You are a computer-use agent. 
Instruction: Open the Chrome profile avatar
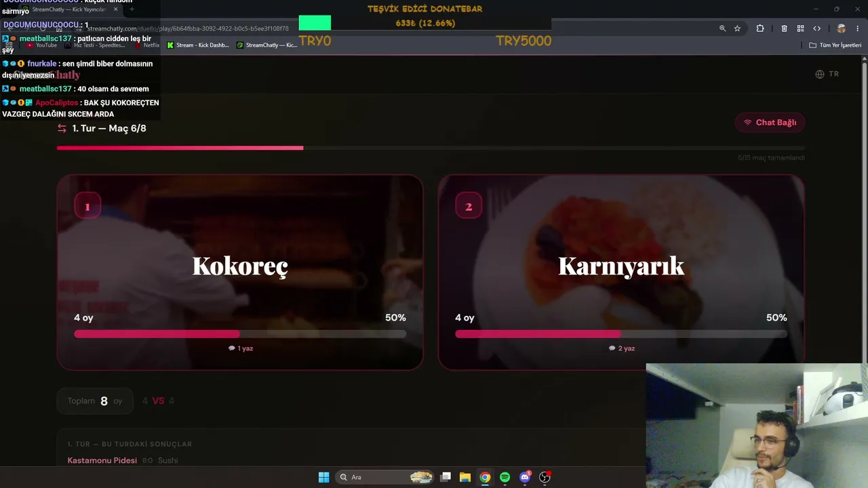pyautogui.click(x=842, y=28)
